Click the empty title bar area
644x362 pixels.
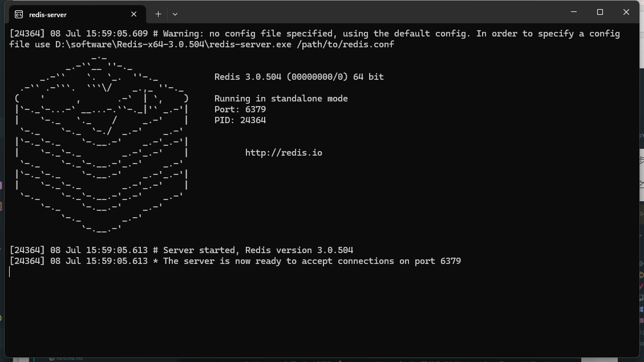[371, 13]
